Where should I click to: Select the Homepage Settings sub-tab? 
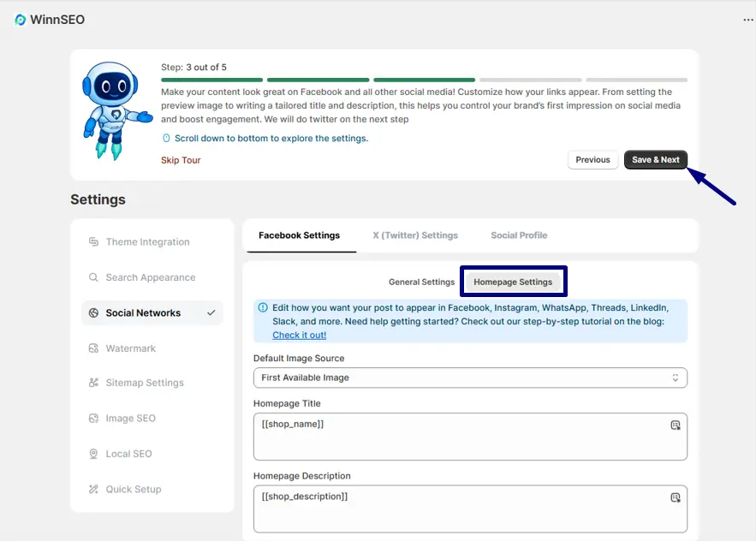[513, 282]
